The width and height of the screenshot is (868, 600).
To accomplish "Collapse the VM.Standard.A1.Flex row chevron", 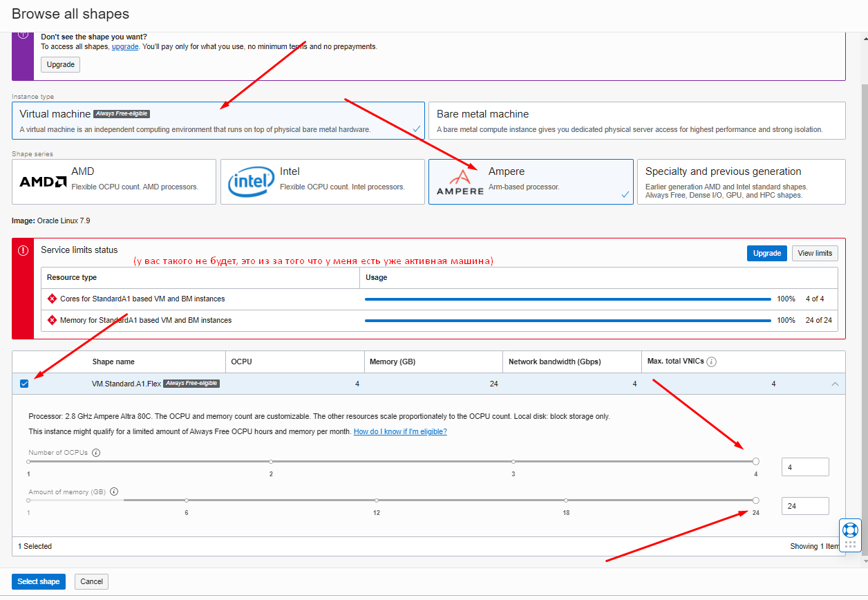I will [x=835, y=384].
